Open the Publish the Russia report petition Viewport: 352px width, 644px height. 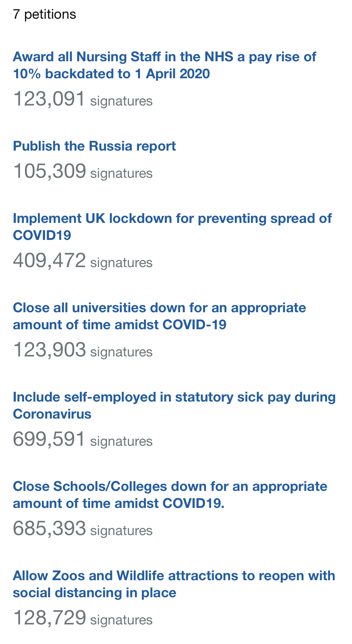[94, 146]
